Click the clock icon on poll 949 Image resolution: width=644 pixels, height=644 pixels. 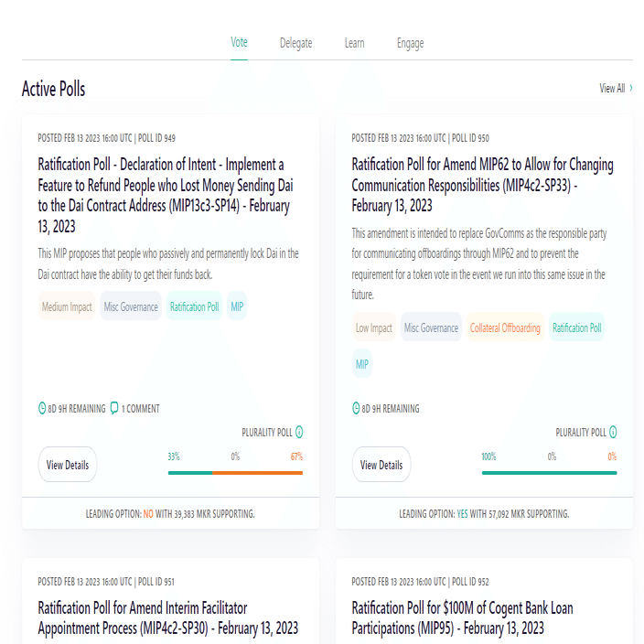(x=42, y=409)
